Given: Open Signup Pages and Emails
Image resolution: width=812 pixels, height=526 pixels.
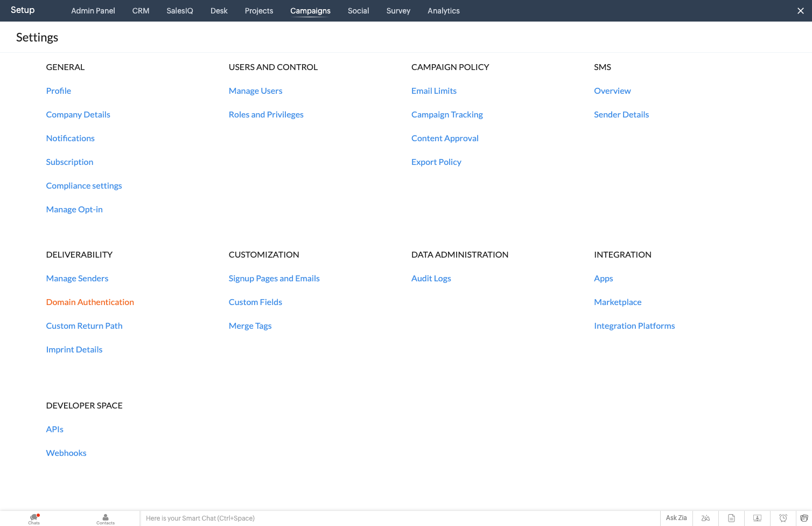Looking at the screenshot, I should [x=274, y=278].
